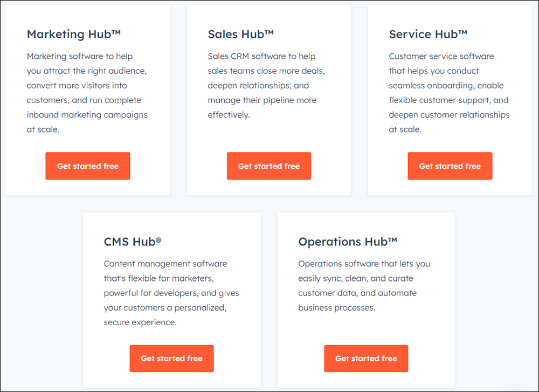
Task: Click the registered symbol after CMS Hub
Action: click(x=158, y=239)
